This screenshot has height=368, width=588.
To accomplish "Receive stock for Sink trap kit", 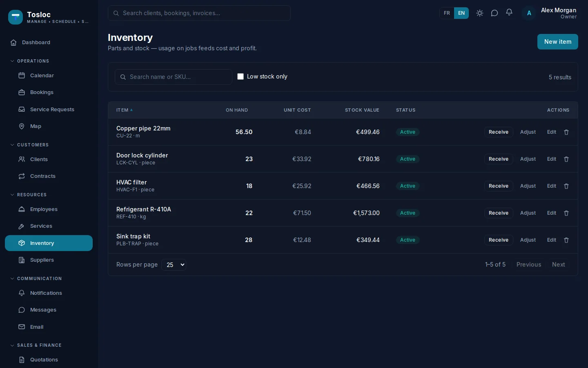I will (499, 240).
